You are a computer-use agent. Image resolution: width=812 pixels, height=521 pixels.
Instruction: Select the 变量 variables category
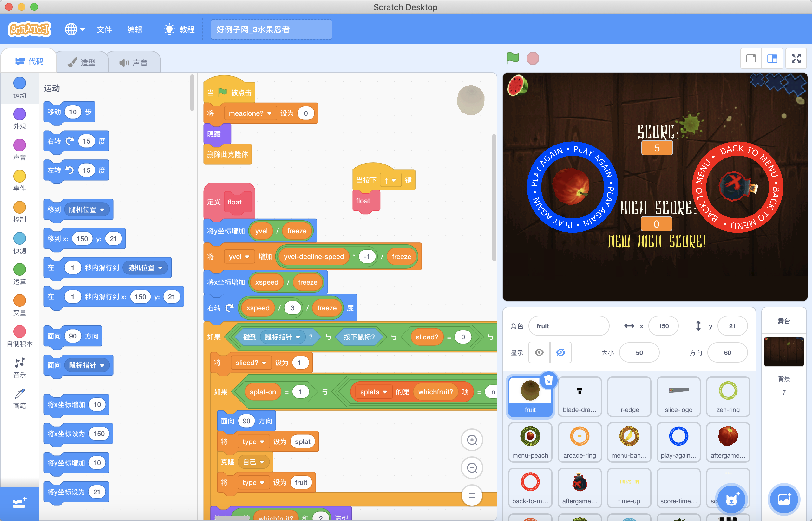point(20,306)
